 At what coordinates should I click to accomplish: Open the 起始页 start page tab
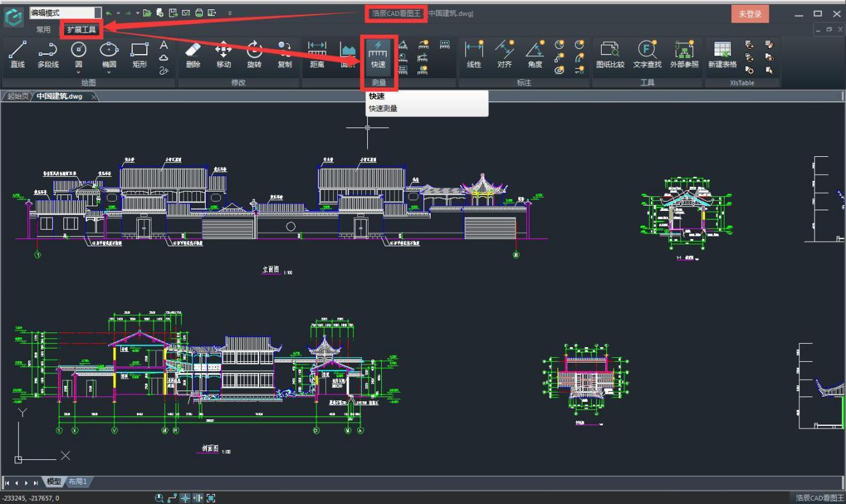[x=17, y=96]
